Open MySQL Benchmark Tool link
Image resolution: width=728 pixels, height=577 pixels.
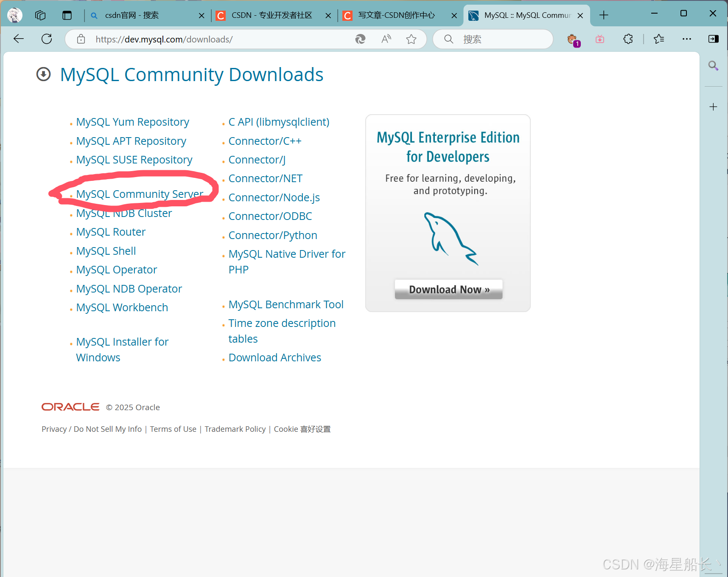point(286,304)
